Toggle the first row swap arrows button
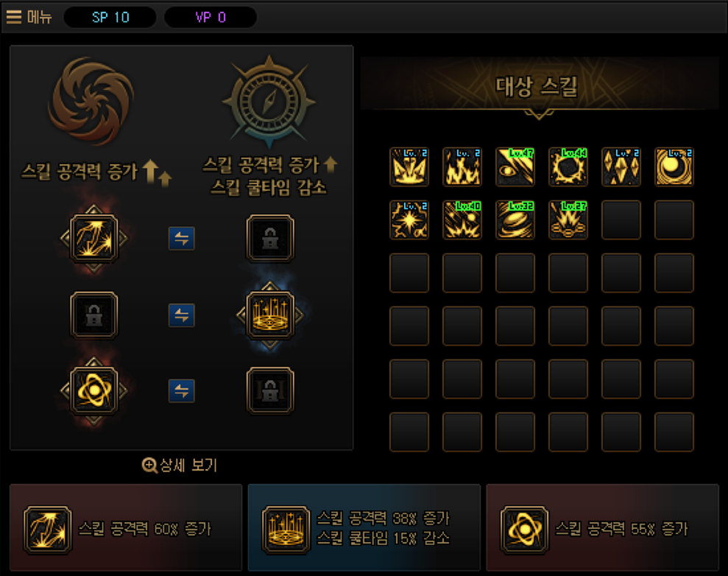The image size is (728, 576). (x=181, y=239)
